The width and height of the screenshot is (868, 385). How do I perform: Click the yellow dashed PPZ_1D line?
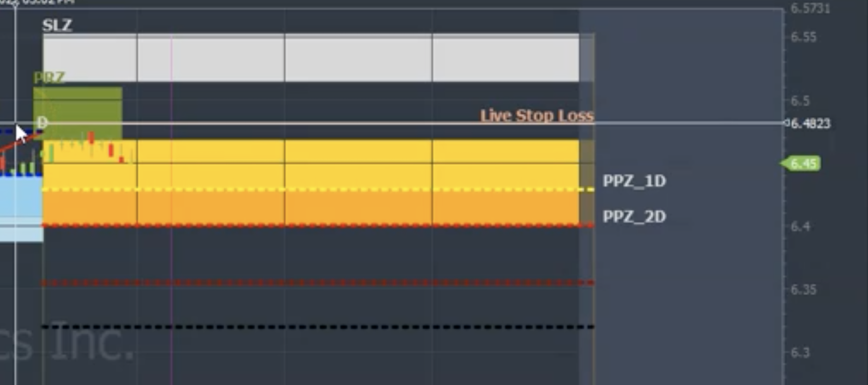[318, 189]
